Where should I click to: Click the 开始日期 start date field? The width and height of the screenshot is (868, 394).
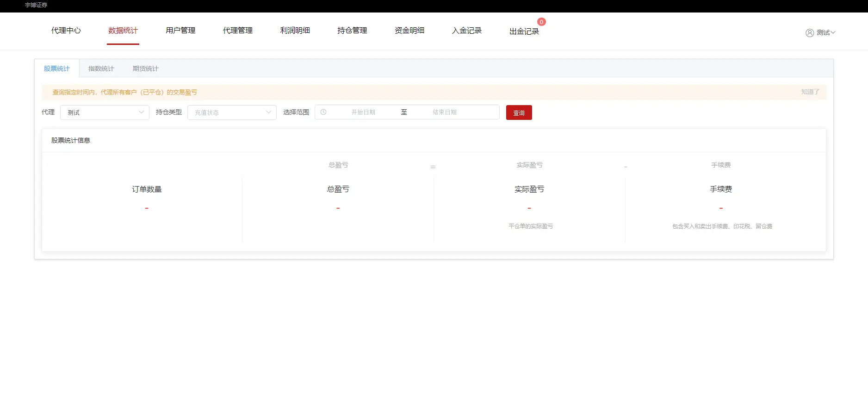pos(363,112)
